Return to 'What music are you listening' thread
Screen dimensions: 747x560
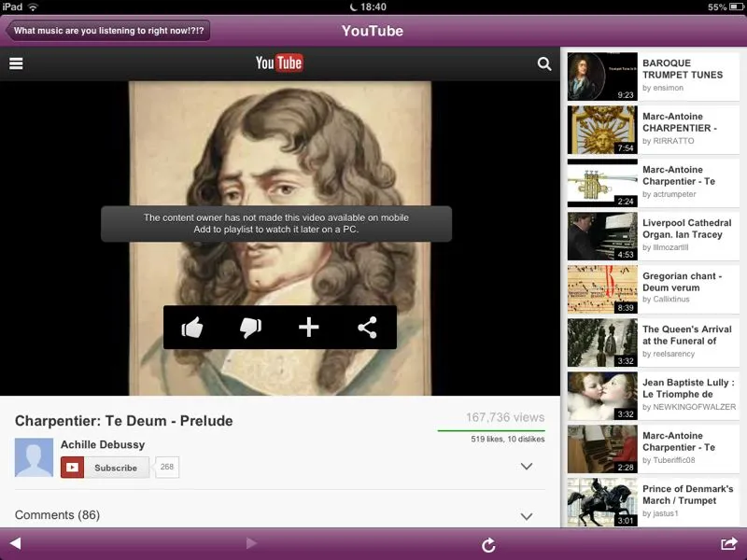(108, 31)
